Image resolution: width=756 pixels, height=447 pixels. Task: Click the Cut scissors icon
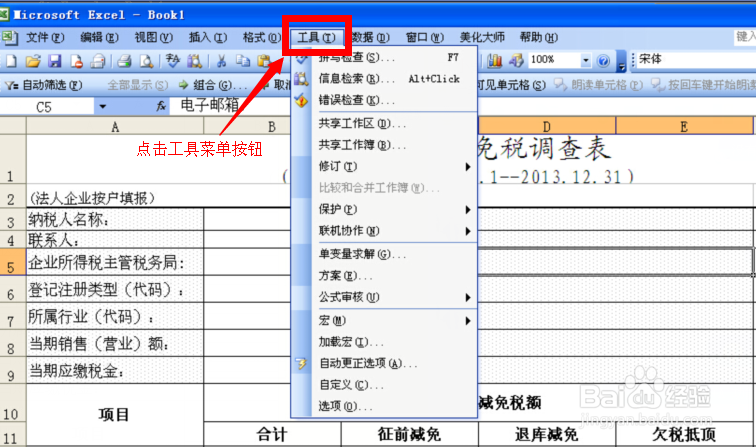(221, 61)
